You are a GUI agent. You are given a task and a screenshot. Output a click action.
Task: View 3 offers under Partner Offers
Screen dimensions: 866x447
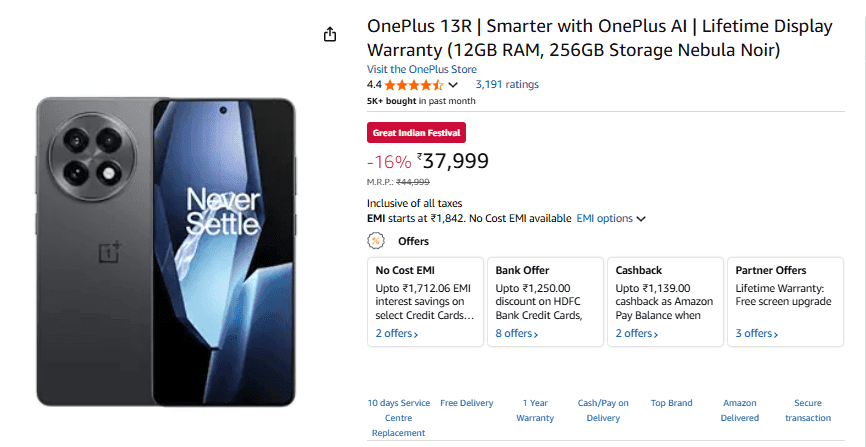click(756, 334)
